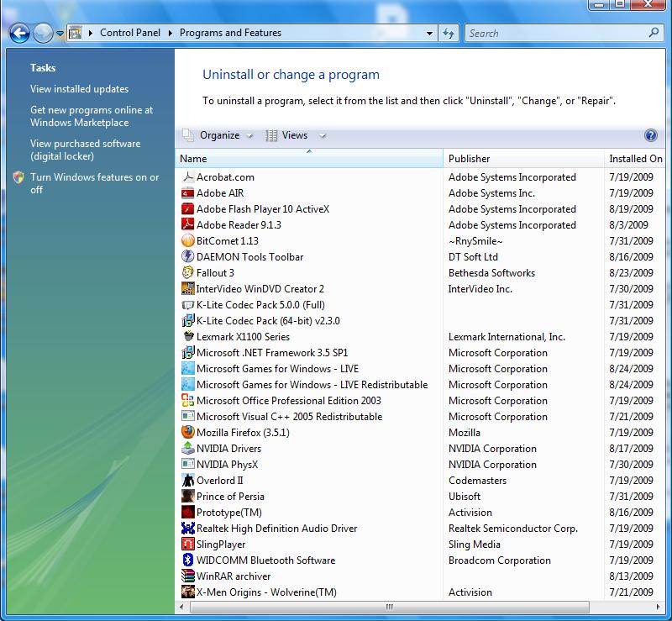This screenshot has height=621, width=672.
Task: Click the BitComet 1.13 icon
Action: 186,241
